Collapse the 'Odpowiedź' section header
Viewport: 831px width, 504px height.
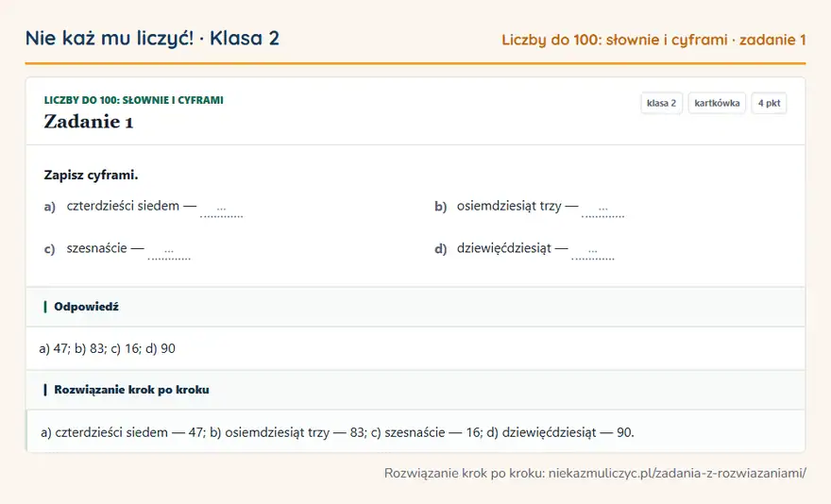point(415,307)
